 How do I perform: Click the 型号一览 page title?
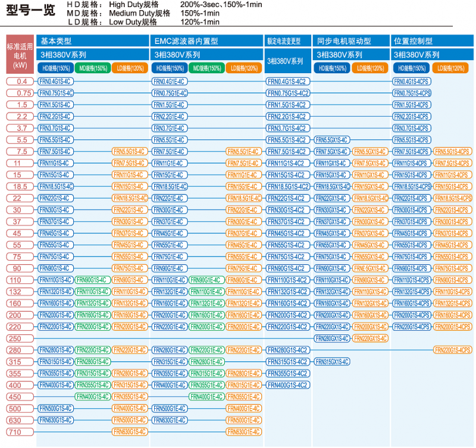(x=31, y=10)
